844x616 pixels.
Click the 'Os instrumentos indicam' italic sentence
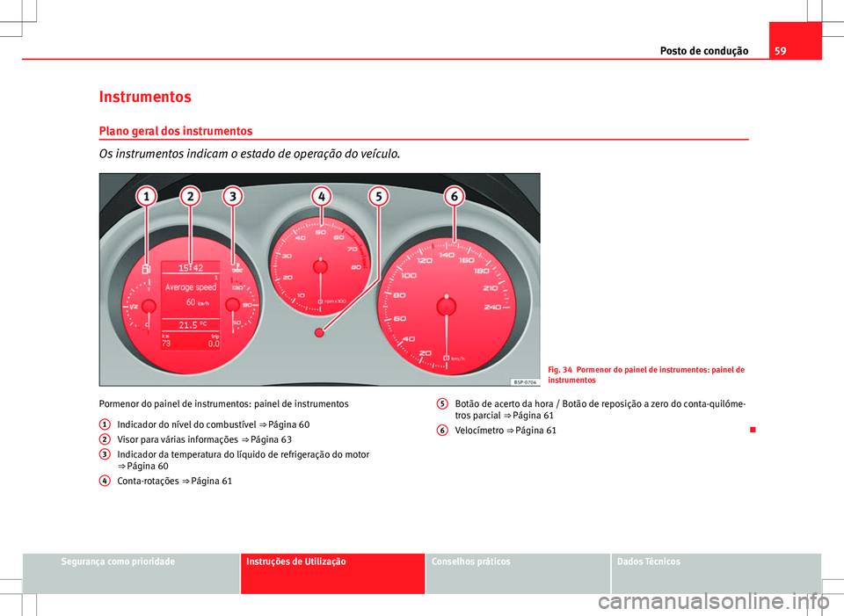click(x=249, y=154)
